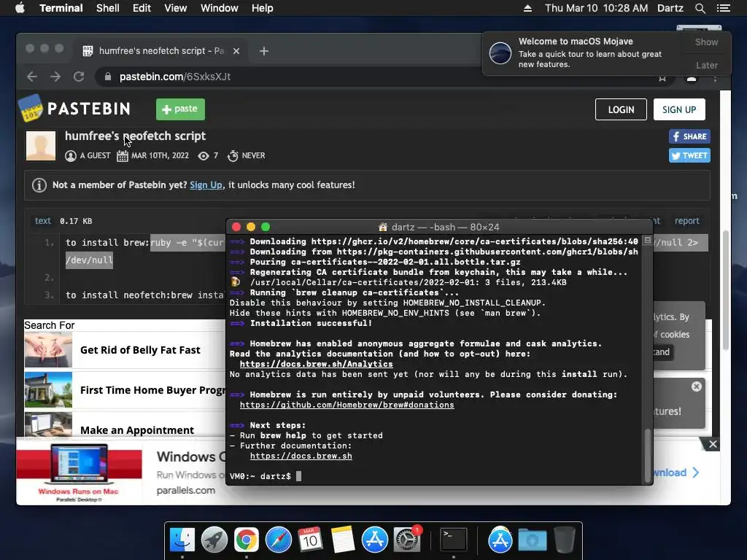Image resolution: width=747 pixels, height=560 pixels.
Task: Click the A GUEST author label
Action: 95,156
